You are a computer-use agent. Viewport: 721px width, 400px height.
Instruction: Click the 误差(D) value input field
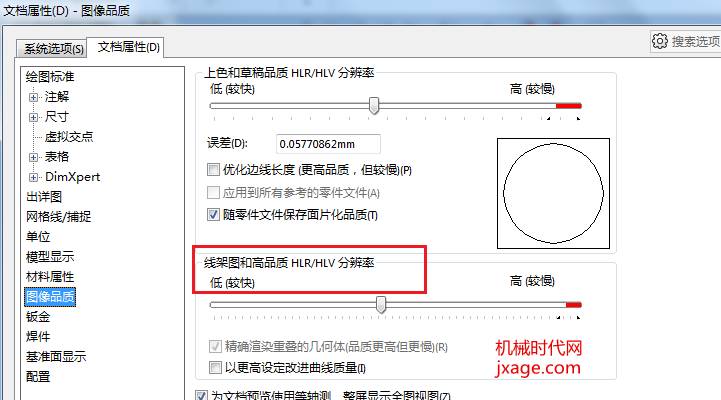(x=328, y=144)
